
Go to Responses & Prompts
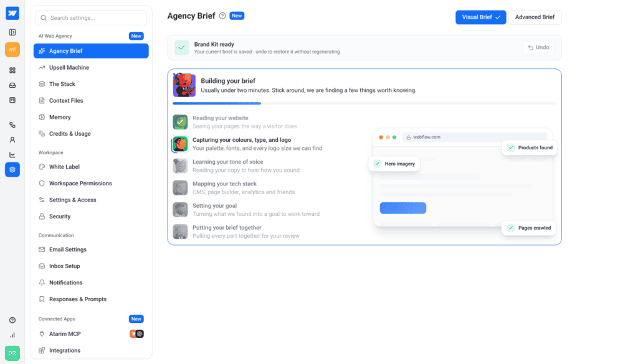point(91,299)
